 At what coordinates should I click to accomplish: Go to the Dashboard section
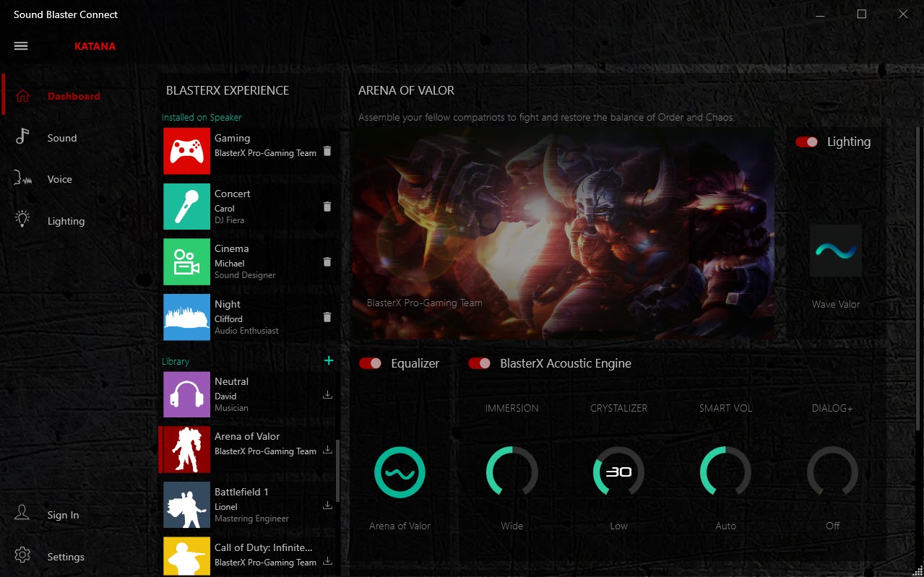(x=74, y=96)
